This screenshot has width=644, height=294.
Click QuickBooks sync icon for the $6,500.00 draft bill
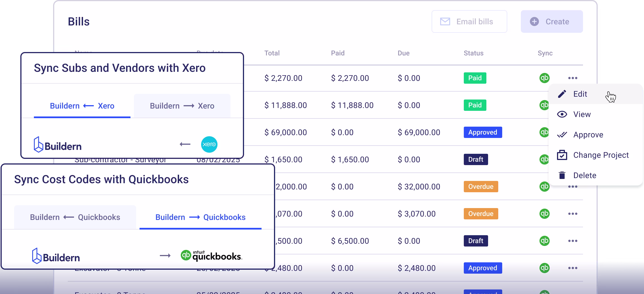(544, 241)
